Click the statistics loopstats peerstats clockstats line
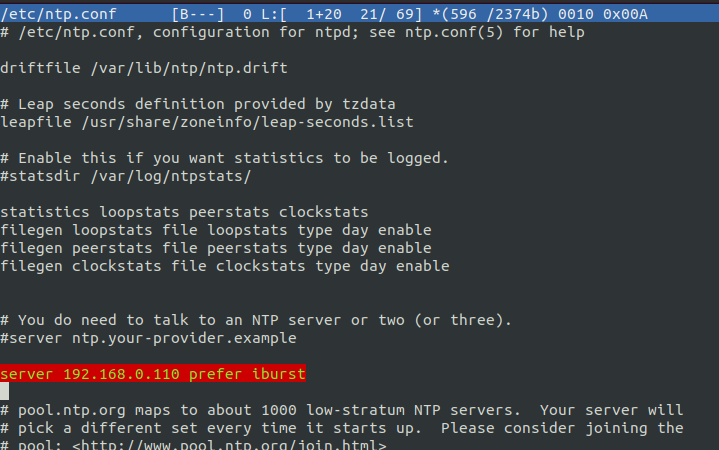This screenshot has width=719, height=450. [184, 212]
